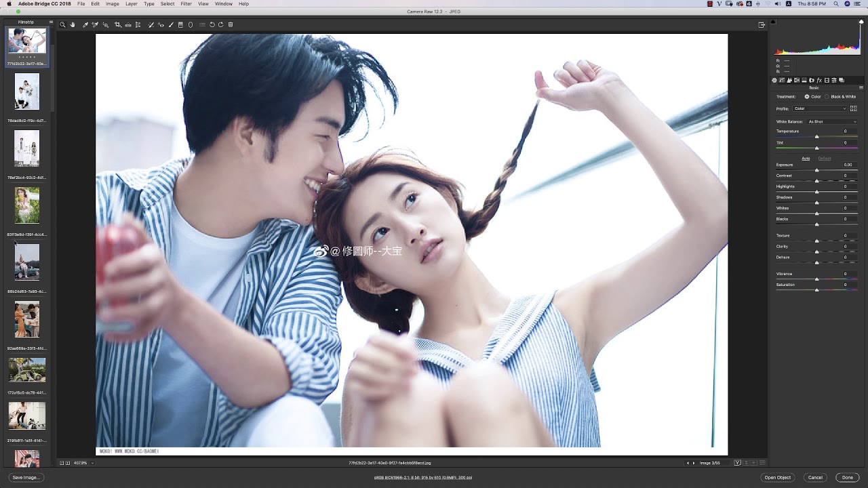Rotate image counterclockwise
Viewport: 868px width, 488px height.
(212, 24)
